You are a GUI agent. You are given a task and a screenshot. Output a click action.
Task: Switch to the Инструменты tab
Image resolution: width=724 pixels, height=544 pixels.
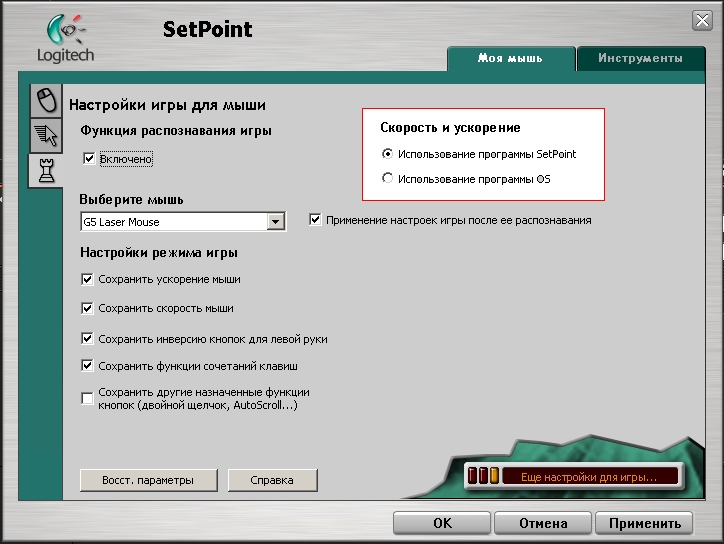point(640,59)
